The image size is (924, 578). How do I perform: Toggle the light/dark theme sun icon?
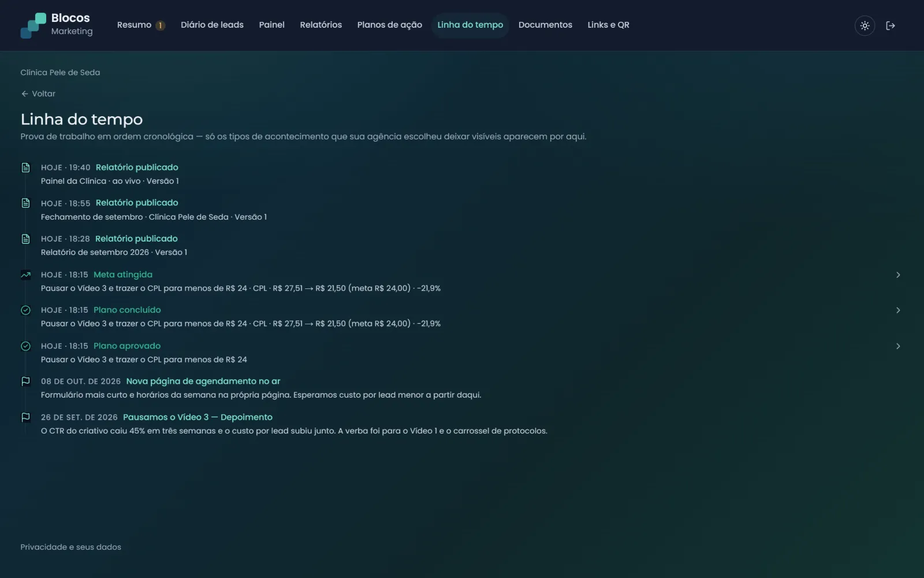coord(865,25)
